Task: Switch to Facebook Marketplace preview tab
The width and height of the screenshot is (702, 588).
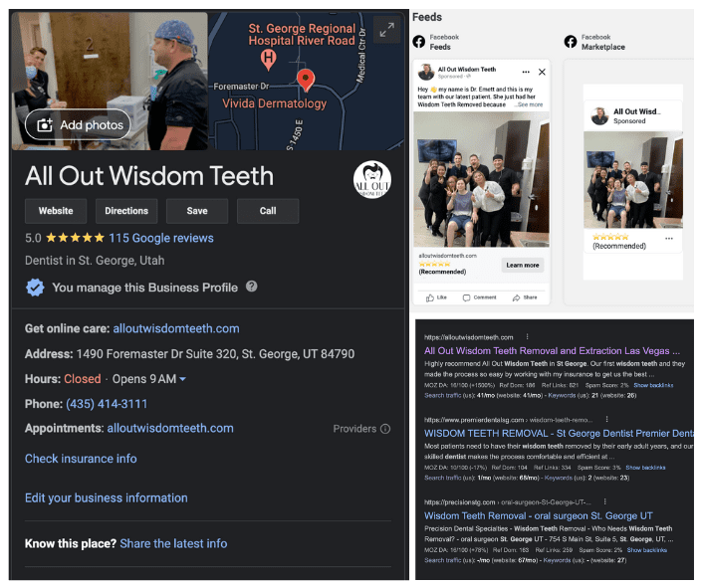Action: (594, 42)
